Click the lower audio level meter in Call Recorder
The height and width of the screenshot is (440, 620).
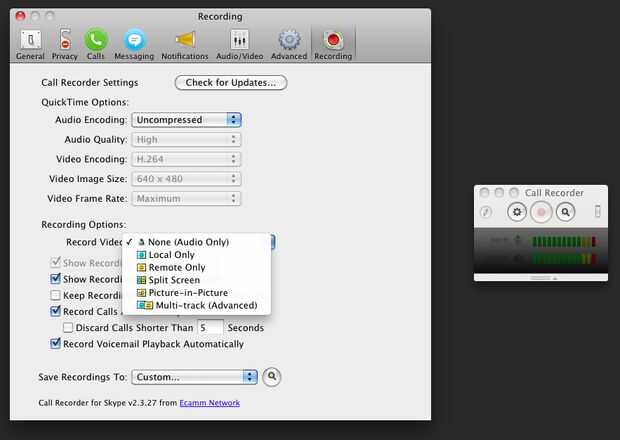click(x=564, y=259)
